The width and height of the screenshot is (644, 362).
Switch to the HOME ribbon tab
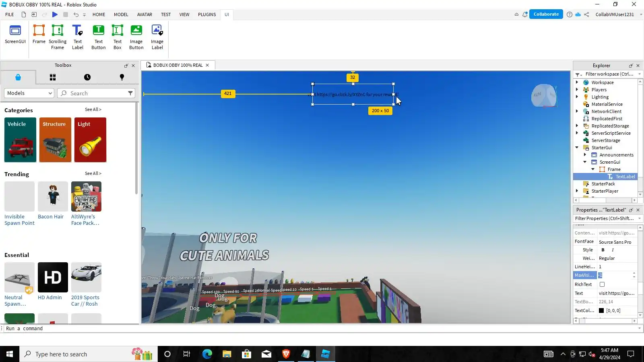pos(99,14)
